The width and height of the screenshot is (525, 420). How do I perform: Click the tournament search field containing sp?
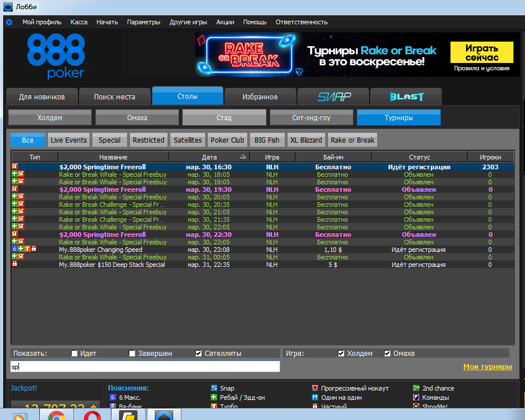click(x=146, y=366)
